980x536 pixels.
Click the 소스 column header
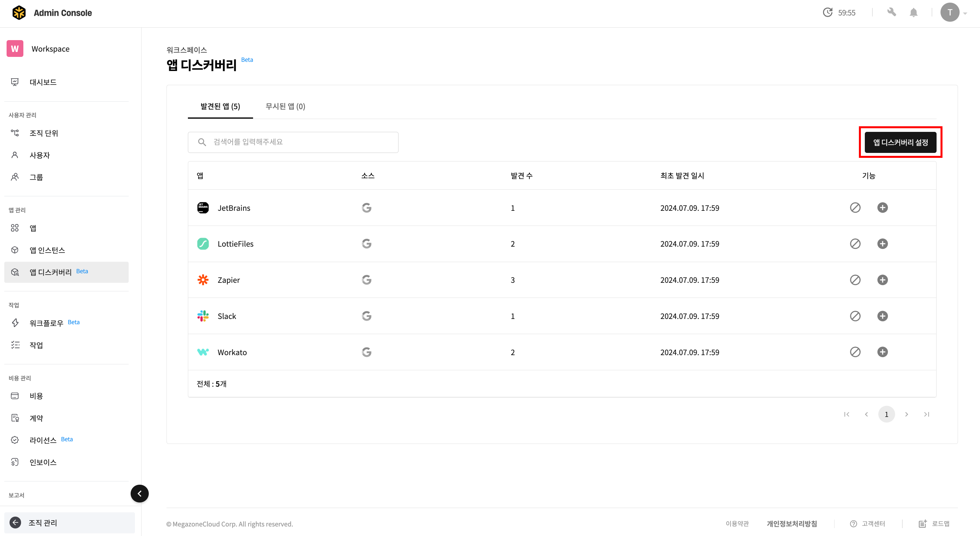coord(368,176)
